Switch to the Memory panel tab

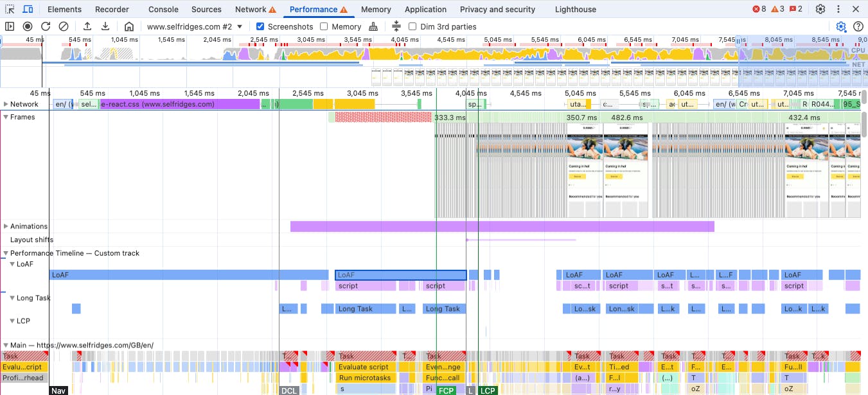(x=376, y=9)
